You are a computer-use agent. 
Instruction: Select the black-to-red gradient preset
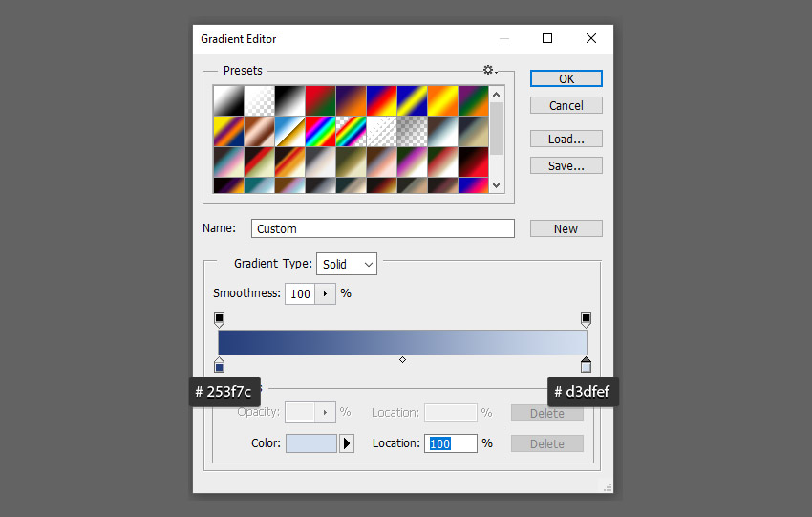[473, 162]
